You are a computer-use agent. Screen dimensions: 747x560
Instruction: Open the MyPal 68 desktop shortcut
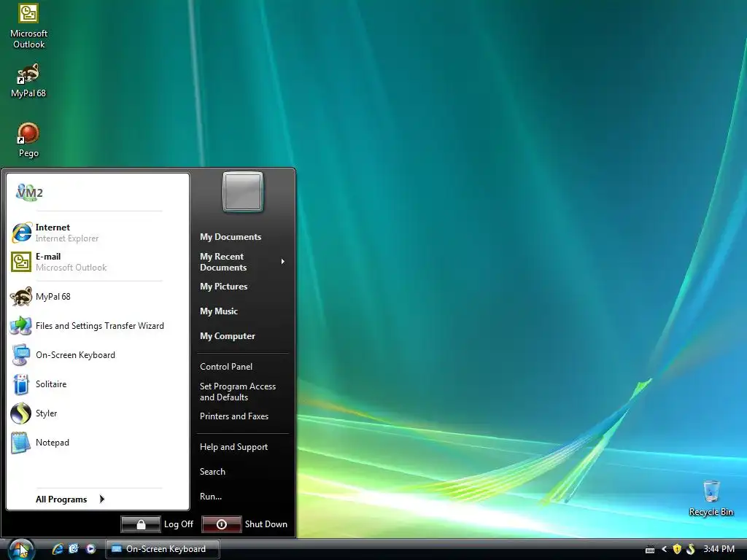click(x=28, y=80)
